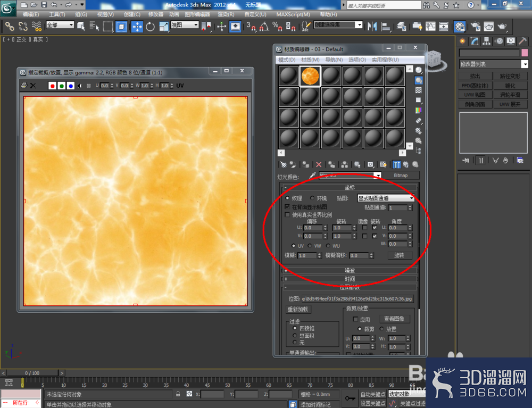Click UVW 贴图 modifier button
Screen dimensions: 532x408
point(475,95)
